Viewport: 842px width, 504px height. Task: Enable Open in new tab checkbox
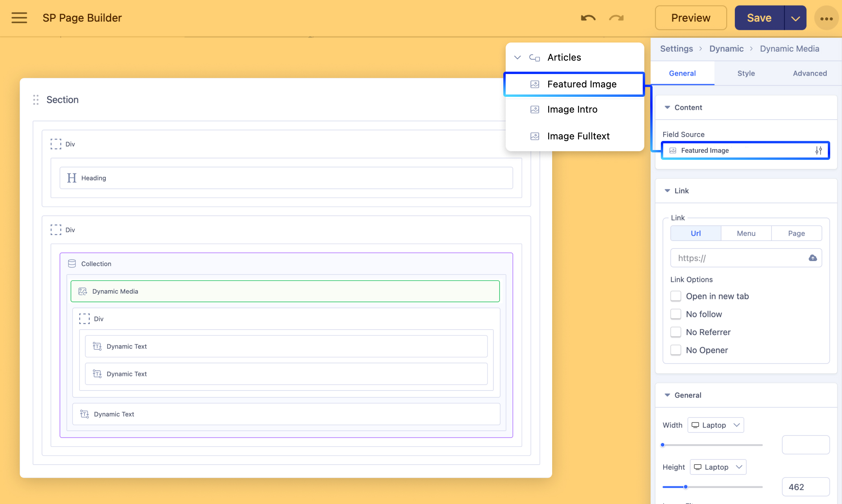pos(676,296)
